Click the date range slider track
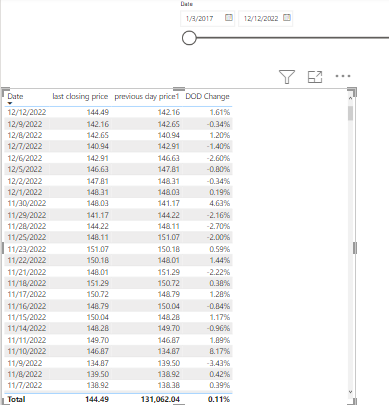389x405 pixels. 293,38
